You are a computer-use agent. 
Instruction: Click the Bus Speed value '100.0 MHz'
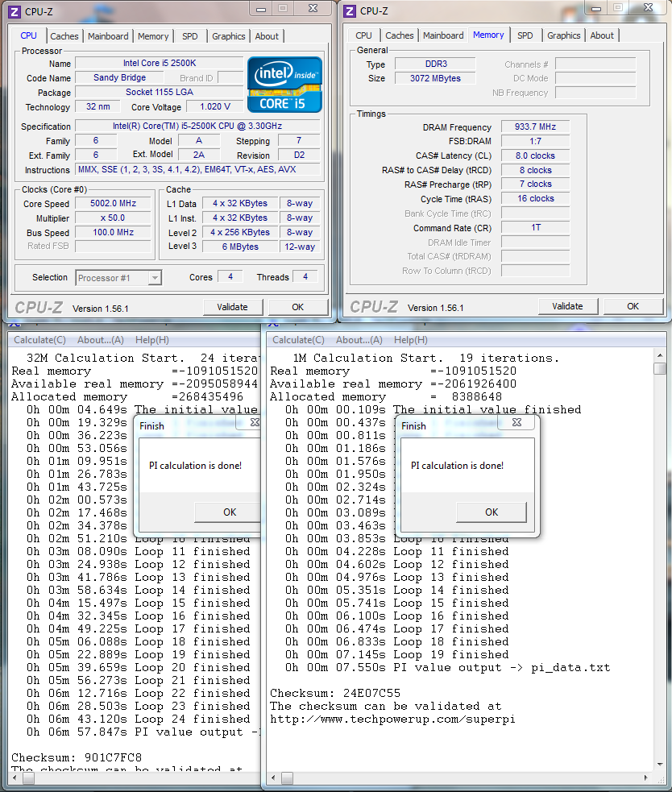113,232
